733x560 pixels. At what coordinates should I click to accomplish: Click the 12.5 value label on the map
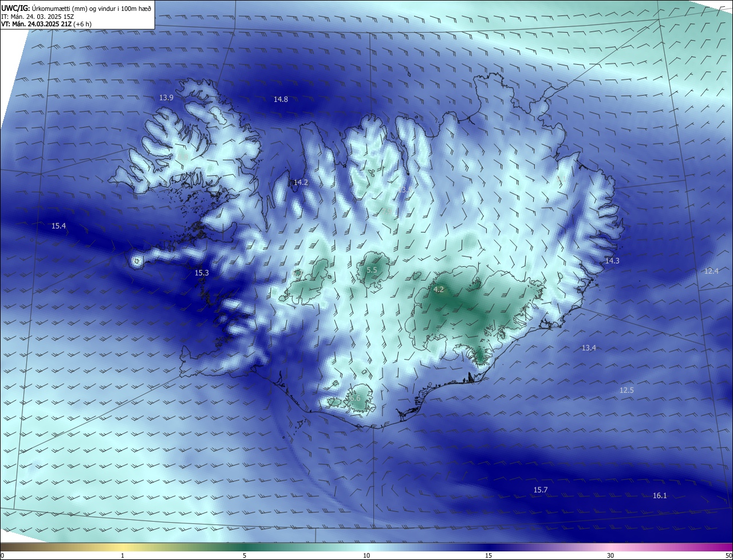click(626, 390)
